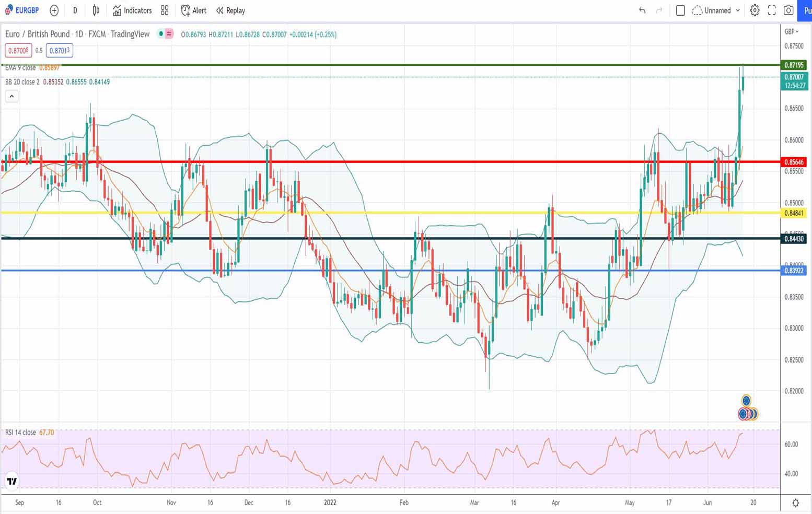Expand the Unnamed layout dropdown

pyautogui.click(x=716, y=10)
